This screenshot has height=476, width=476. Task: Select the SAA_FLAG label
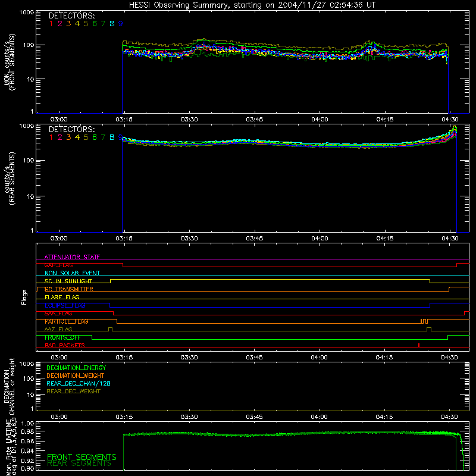pyautogui.click(x=58, y=314)
